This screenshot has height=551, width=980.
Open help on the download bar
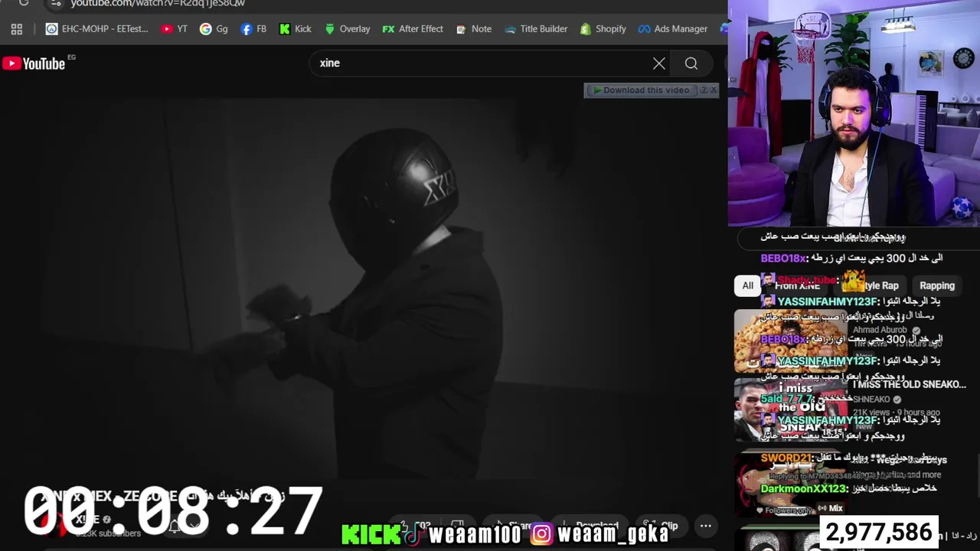pyautogui.click(x=704, y=90)
